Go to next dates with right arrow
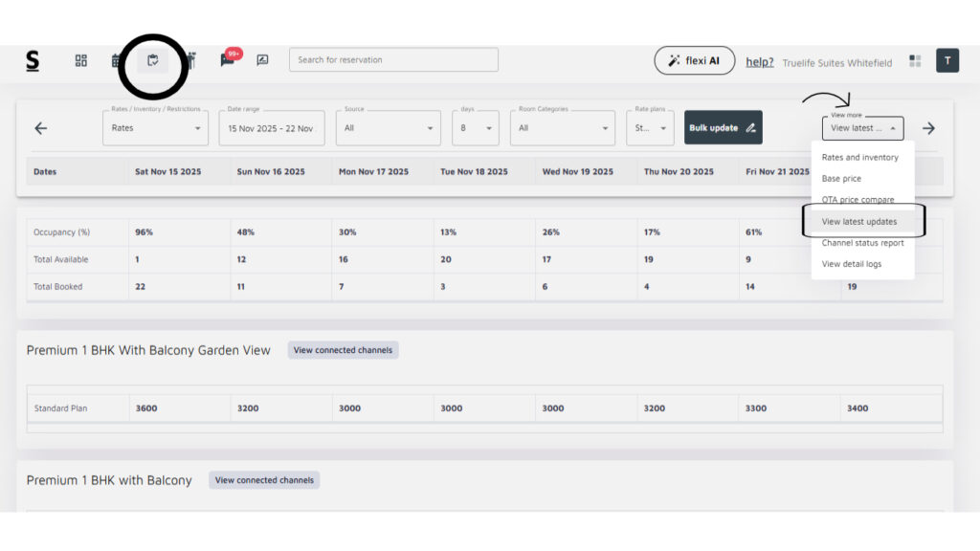Image resolution: width=980 pixels, height=551 pixels. tap(928, 128)
